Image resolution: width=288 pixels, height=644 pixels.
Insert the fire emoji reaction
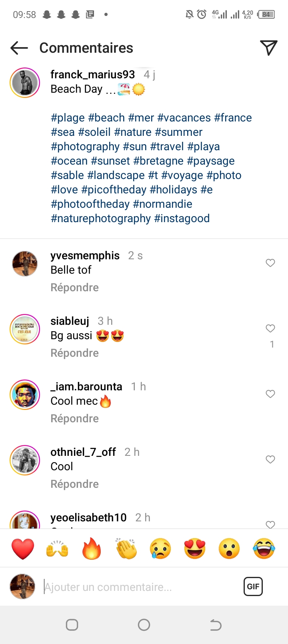pyautogui.click(x=92, y=549)
